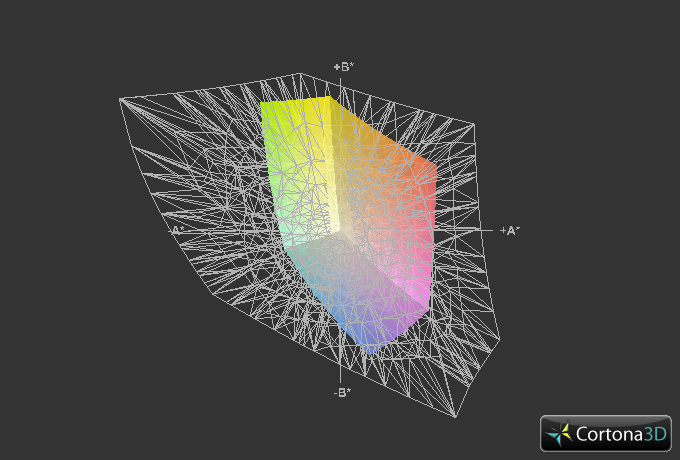Click the +B* axis label
This screenshot has height=460, width=680.
(x=343, y=67)
